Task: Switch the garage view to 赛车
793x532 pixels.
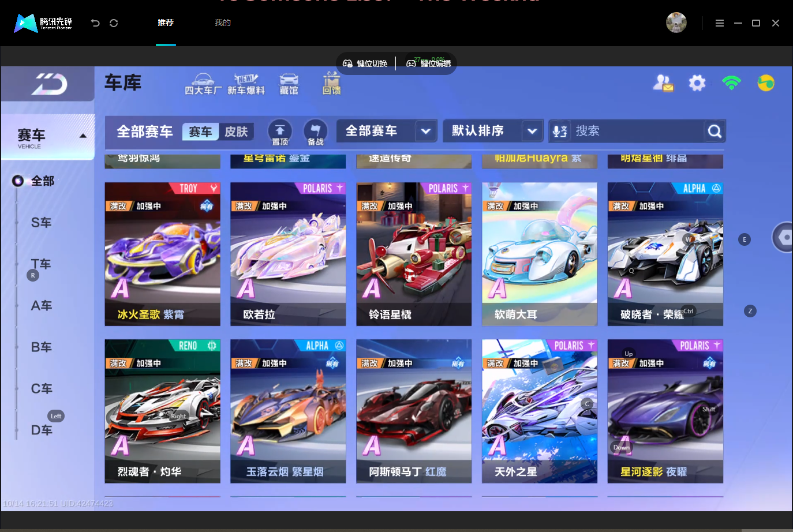Action: click(201, 132)
